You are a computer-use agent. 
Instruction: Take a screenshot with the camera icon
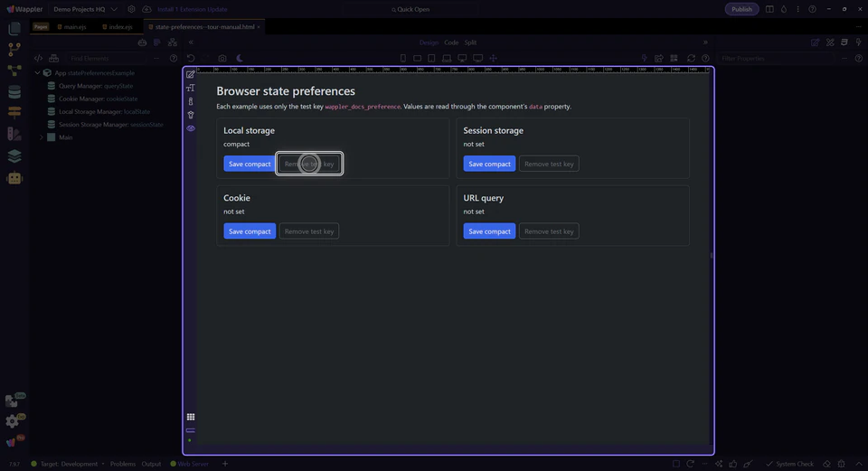pos(222,58)
